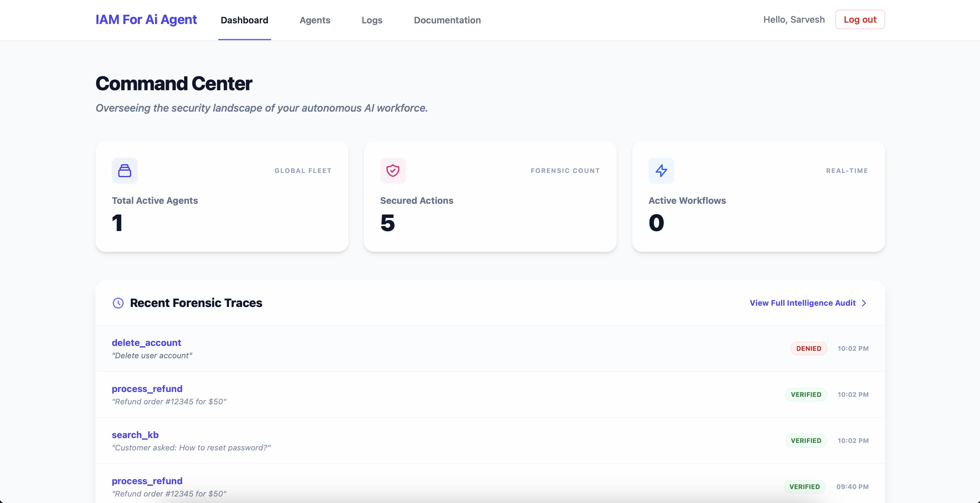Viewport: 980px width, 503px height.
Task: Click the Hello, Sarvesh greeting
Action: pos(794,19)
